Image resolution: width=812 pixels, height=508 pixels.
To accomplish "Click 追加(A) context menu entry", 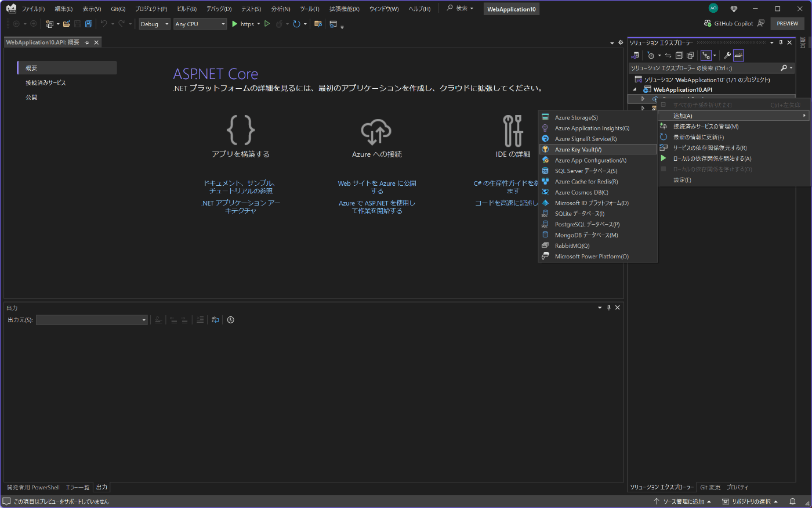I will coord(734,116).
